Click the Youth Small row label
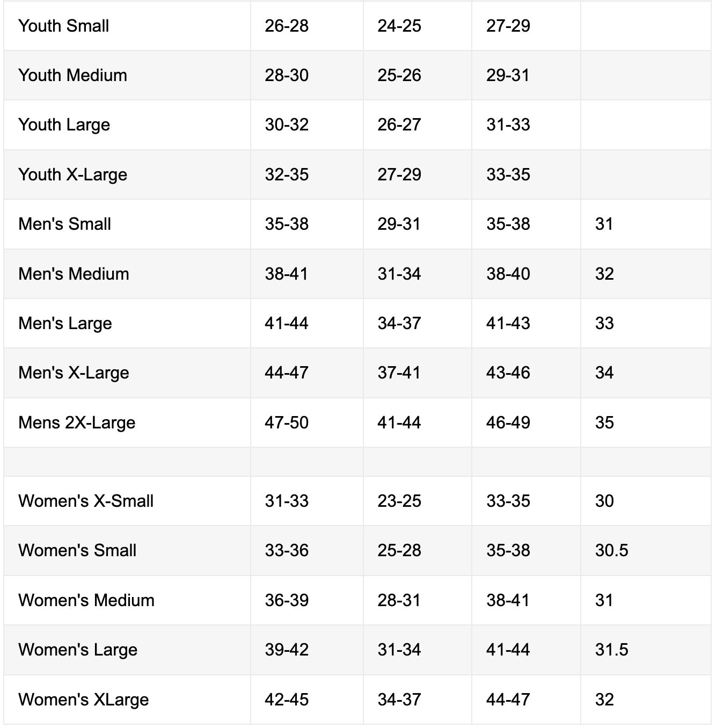 pos(64,26)
